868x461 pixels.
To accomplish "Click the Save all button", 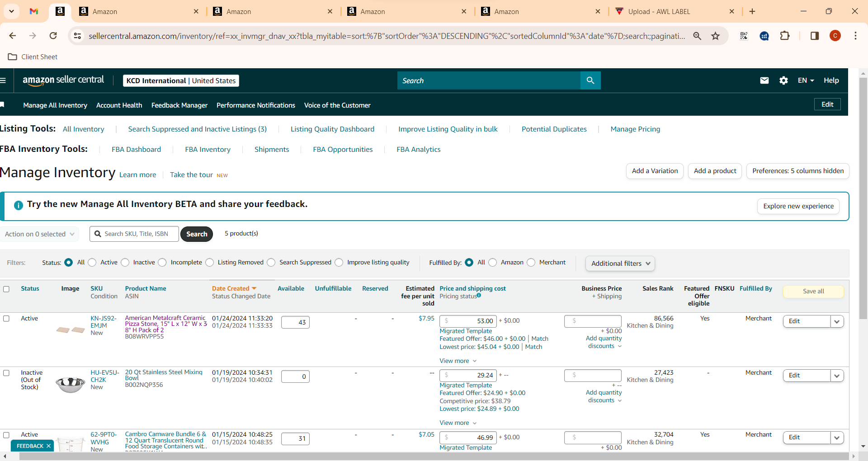I will pos(813,292).
